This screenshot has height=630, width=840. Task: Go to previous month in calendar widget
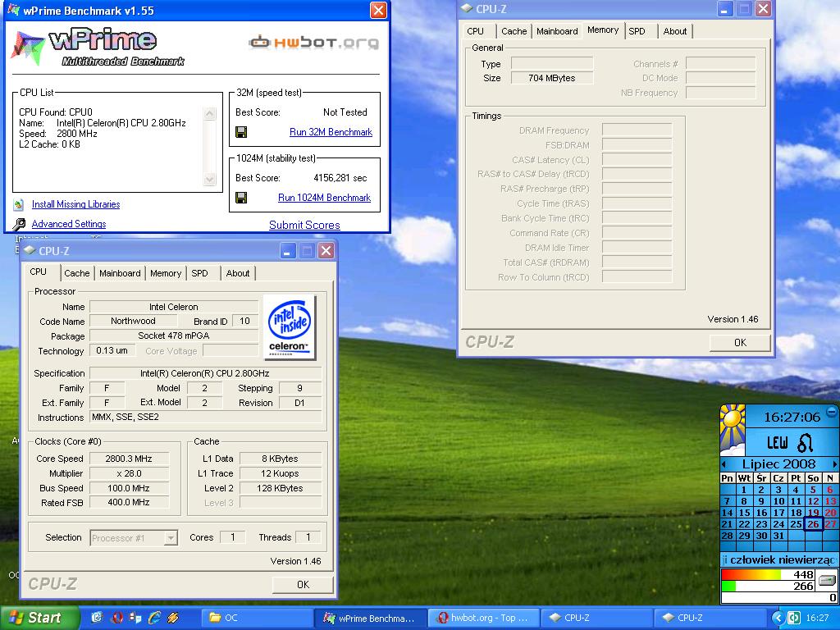click(724, 464)
